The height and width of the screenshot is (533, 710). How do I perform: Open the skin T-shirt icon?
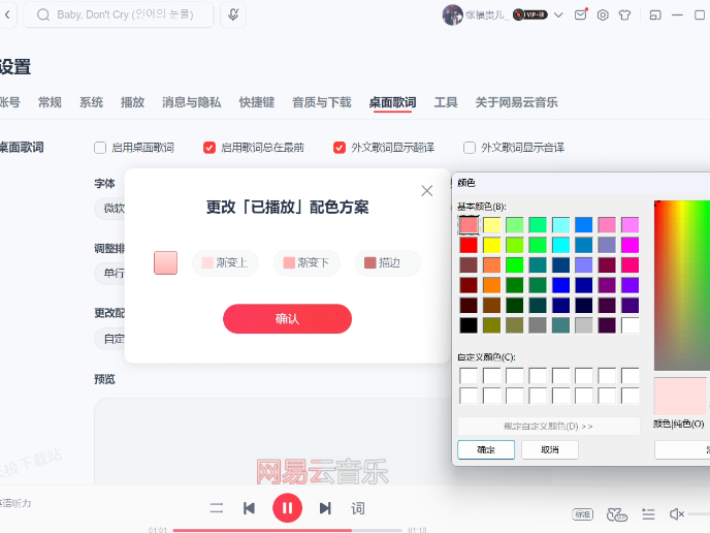click(x=625, y=15)
